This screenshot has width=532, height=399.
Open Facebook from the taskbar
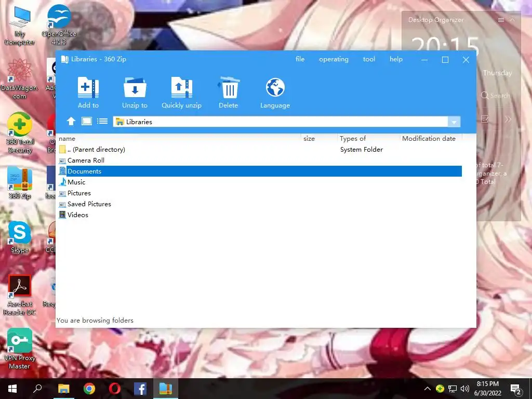[x=140, y=389]
